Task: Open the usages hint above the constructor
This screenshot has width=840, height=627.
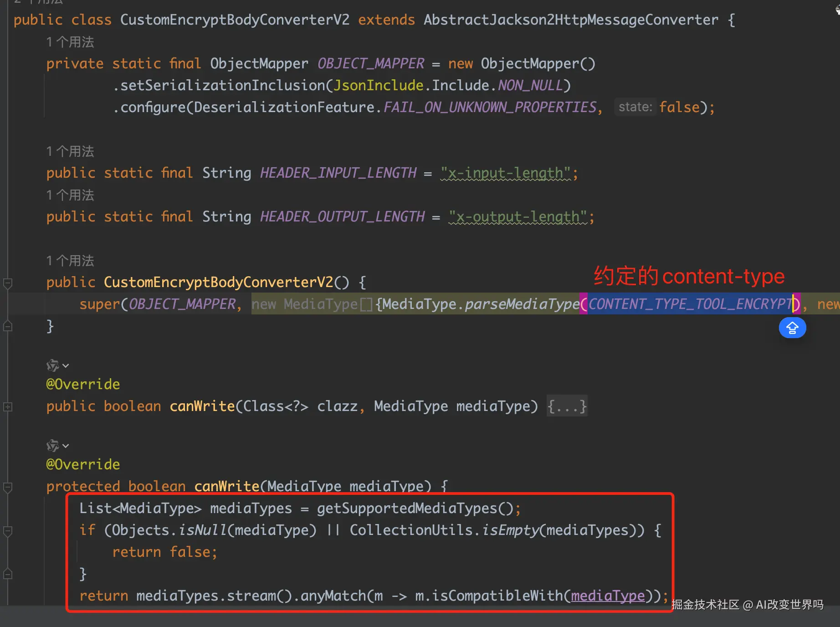Action: tap(70, 261)
